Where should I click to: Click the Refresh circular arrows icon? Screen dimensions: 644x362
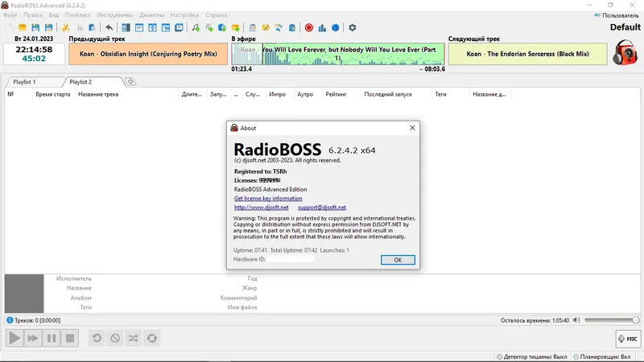(152, 338)
